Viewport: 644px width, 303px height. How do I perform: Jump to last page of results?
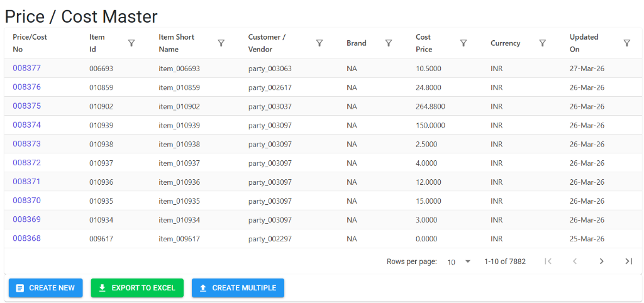click(x=628, y=261)
